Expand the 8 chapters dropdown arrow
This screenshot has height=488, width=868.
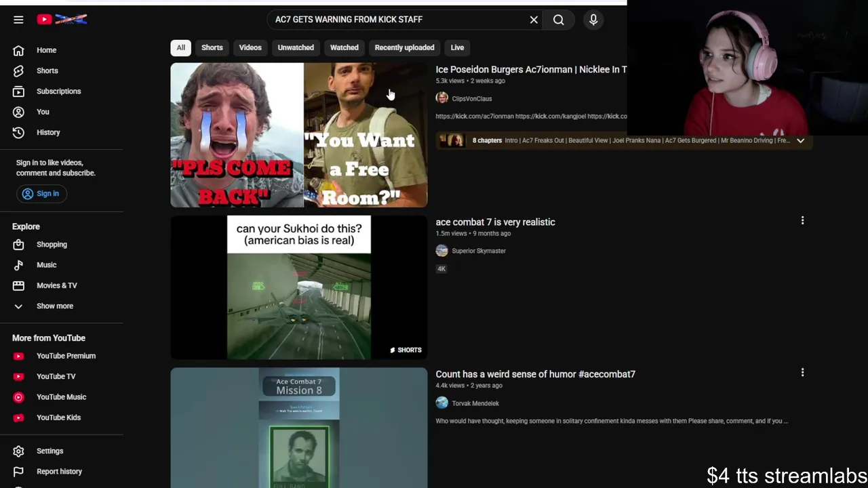[x=800, y=140]
